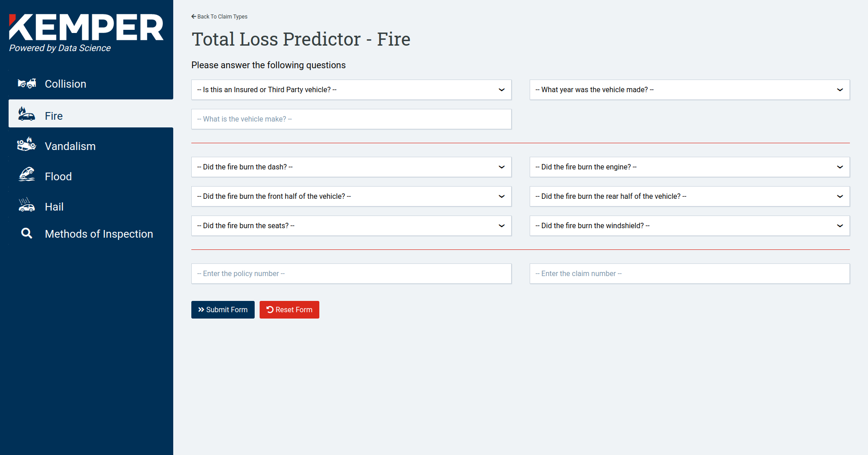The width and height of the screenshot is (868, 455).
Task: Go to Vandalism claim type
Action: click(x=70, y=146)
